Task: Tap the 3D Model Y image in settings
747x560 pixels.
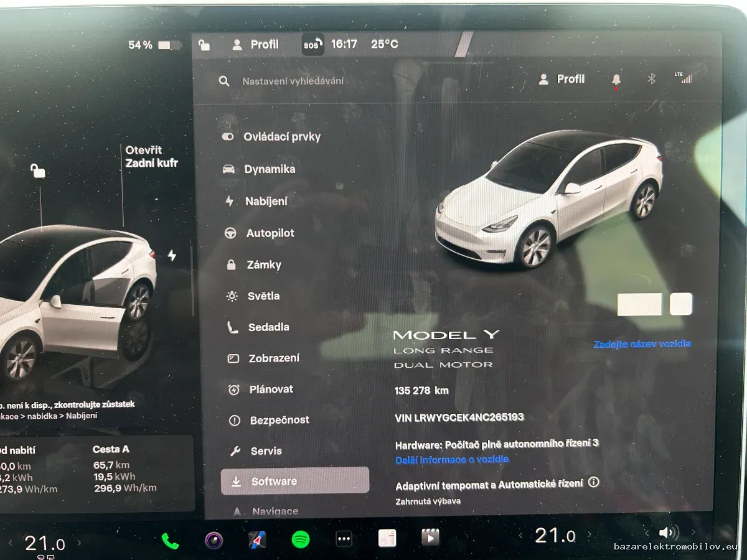Action: [x=548, y=199]
